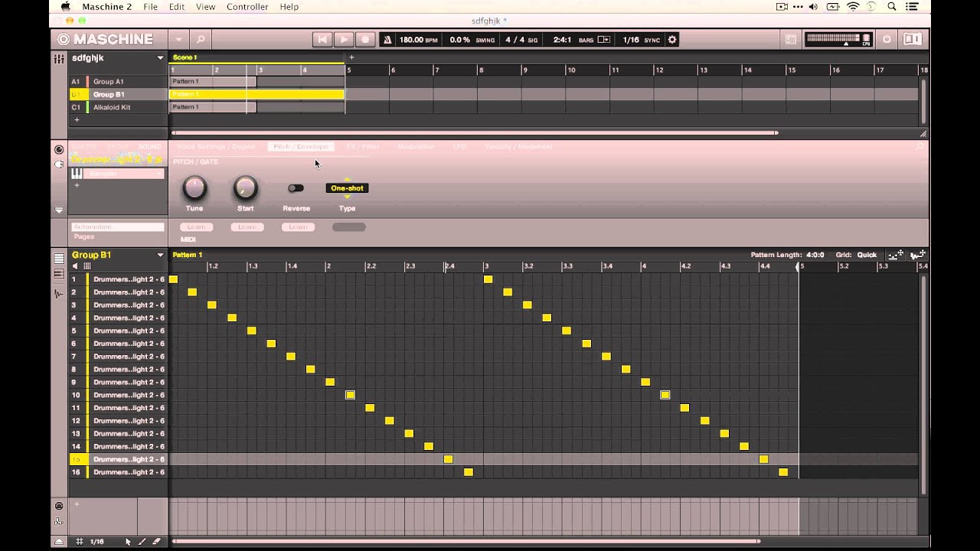This screenshot has height=551, width=980.
Task: Click the Start knob
Action: point(245,187)
